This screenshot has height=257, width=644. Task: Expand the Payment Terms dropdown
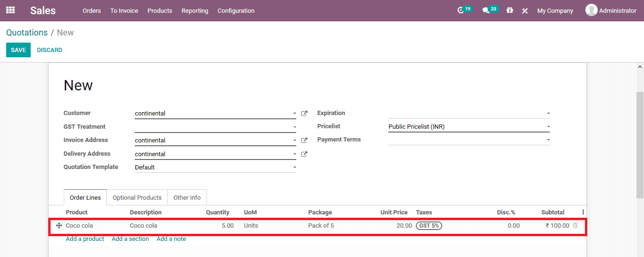(x=548, y=140)
